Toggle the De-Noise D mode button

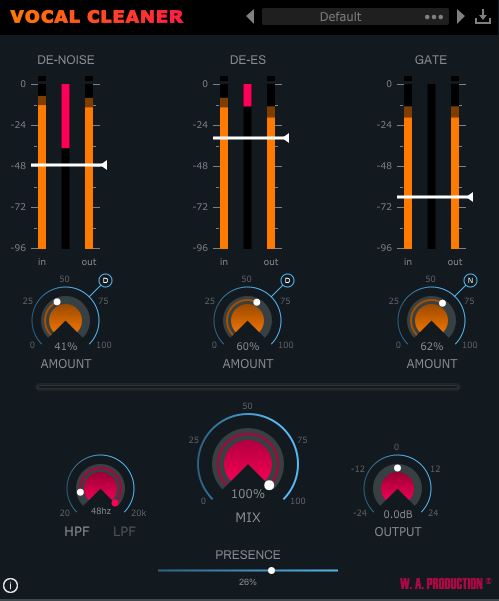coord(105,281)
